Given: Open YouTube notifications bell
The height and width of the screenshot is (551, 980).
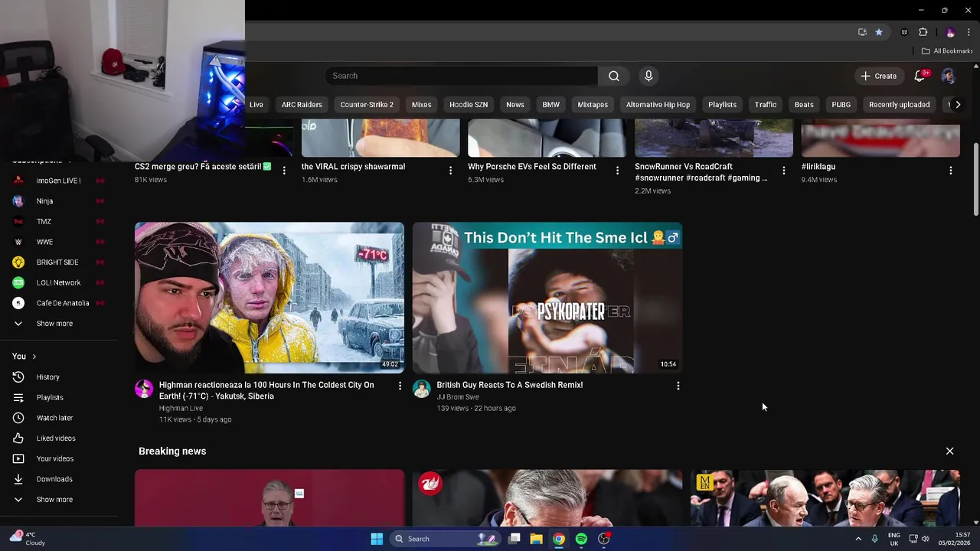Looking at the screenshot, I should click(x=920, y=76).
